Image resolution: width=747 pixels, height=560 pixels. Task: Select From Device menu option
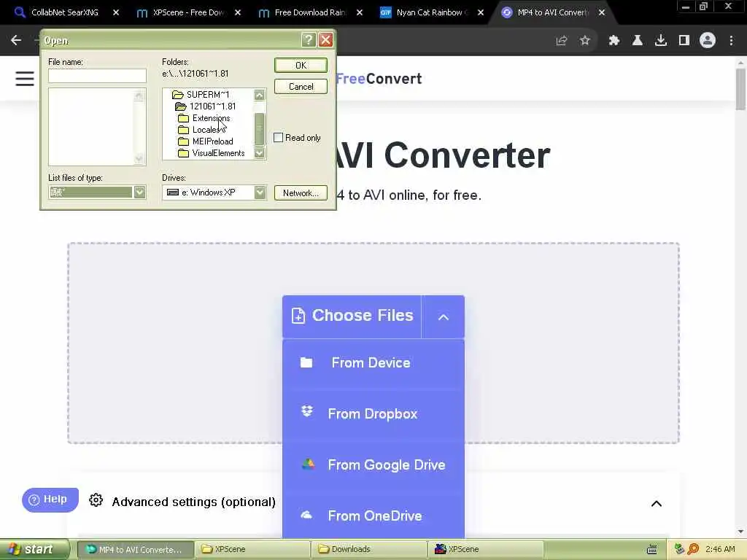tap(373, 363)
